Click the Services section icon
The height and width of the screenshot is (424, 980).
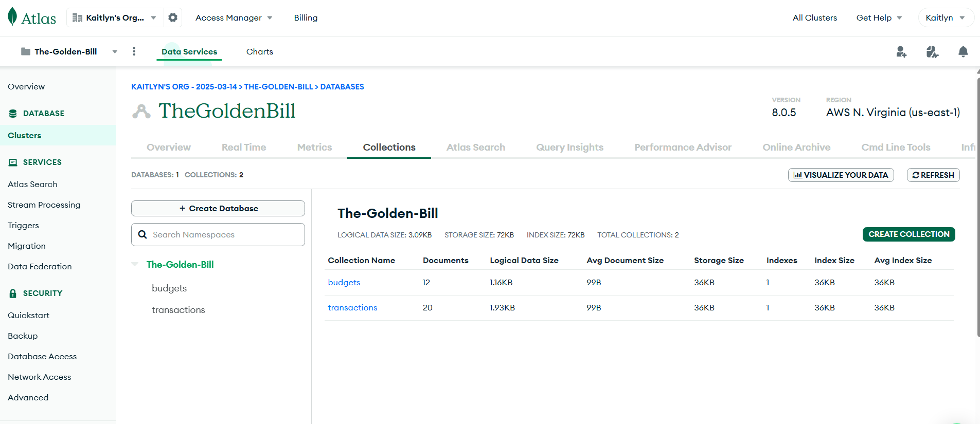point(13,162)
